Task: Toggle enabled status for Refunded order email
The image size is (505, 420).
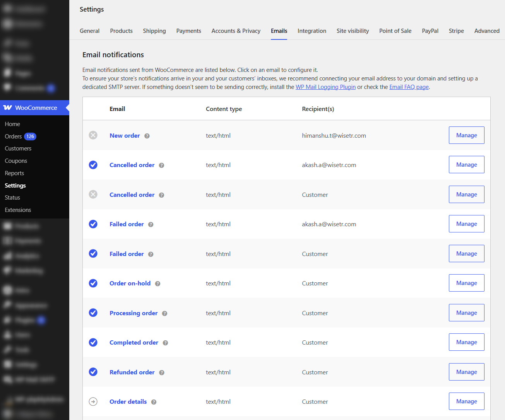Action: coord(93,372)
